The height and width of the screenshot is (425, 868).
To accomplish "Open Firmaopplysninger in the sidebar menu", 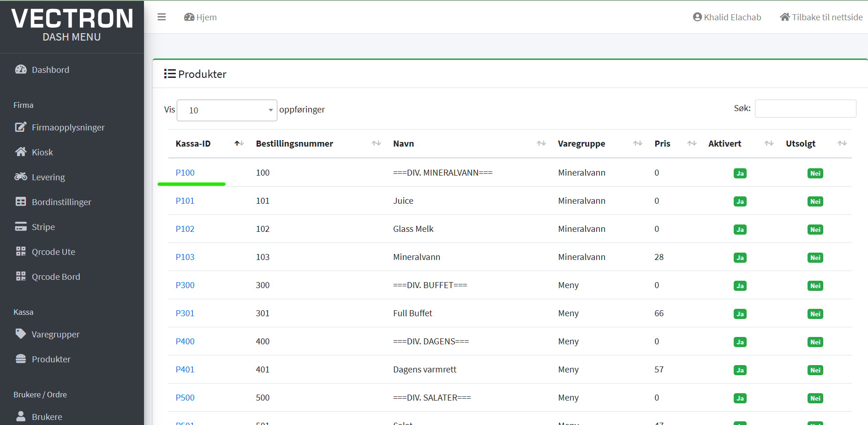I will click(68, 127).
